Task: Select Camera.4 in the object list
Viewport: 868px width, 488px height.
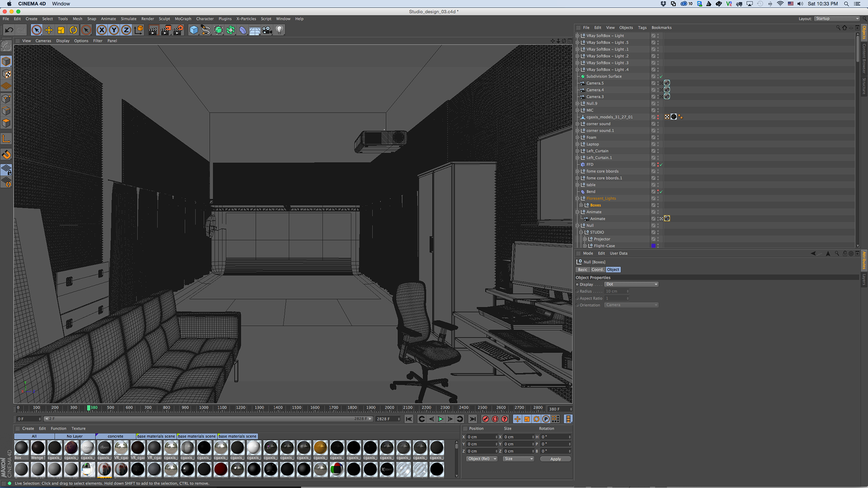Action: pos(595,90)
